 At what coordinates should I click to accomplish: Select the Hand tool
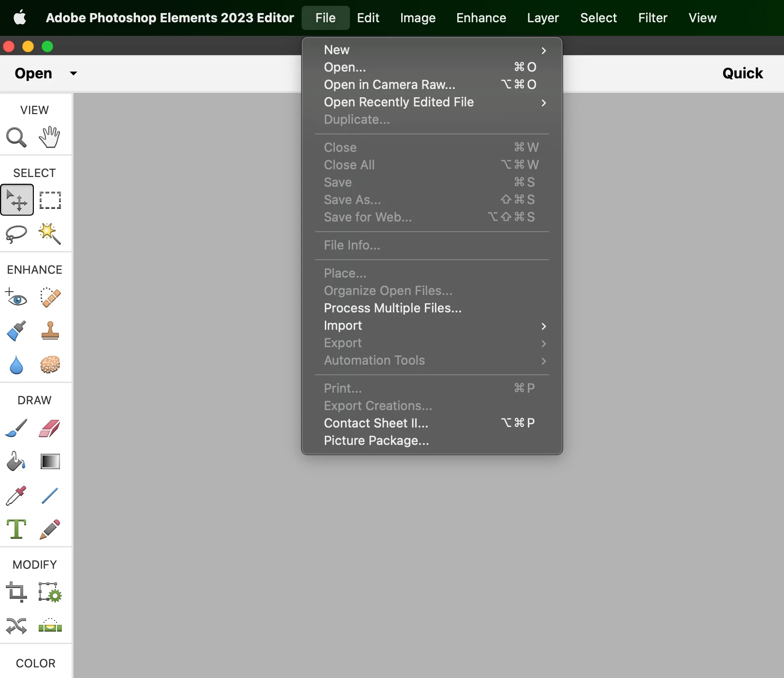(x=50, y=137)
